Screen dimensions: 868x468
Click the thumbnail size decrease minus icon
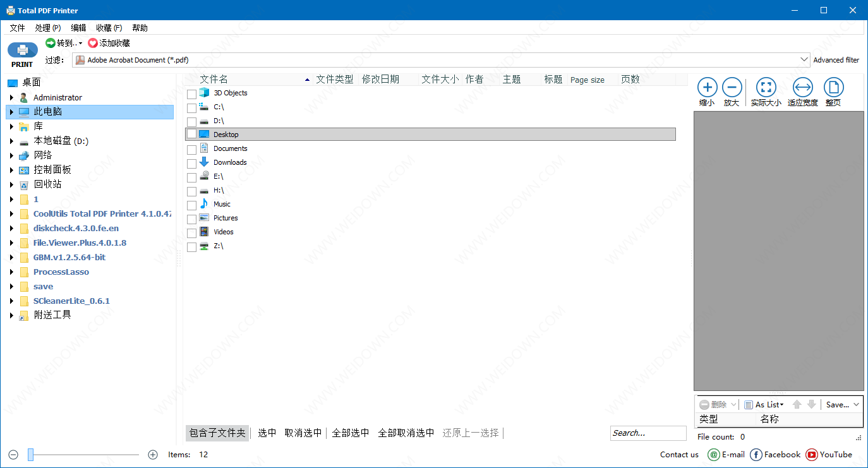click(x=13, y=455)
